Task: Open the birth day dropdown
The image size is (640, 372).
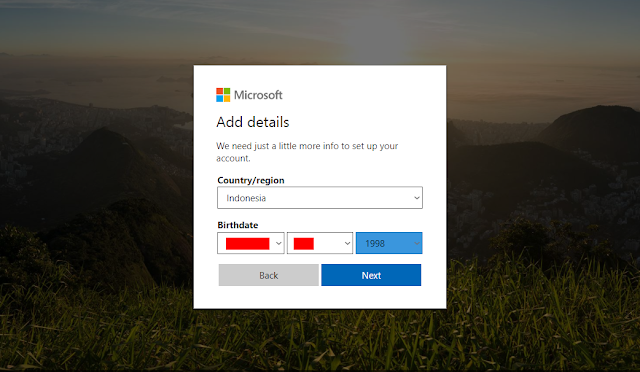Action: coord(320,243)
